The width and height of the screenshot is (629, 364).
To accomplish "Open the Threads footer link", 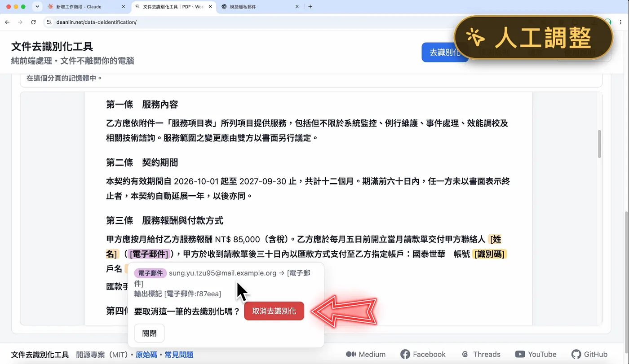I will [x=481, y=355].
